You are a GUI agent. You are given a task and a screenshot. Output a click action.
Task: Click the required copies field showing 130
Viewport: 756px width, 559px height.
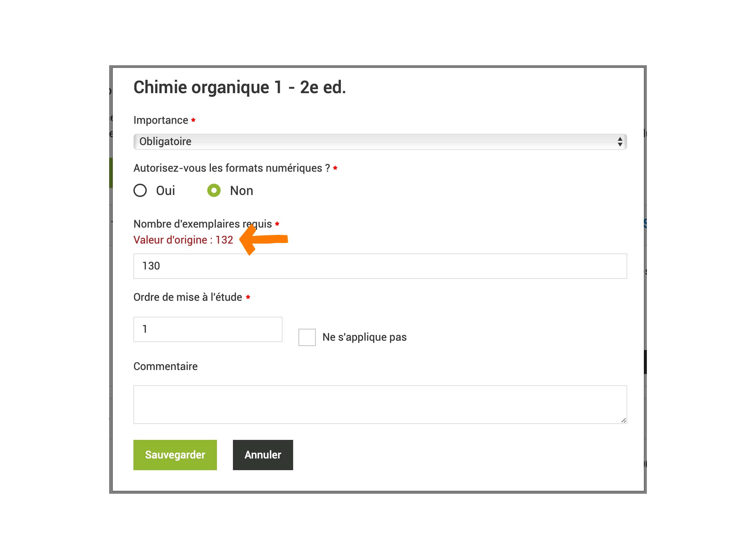pos(380,266)
